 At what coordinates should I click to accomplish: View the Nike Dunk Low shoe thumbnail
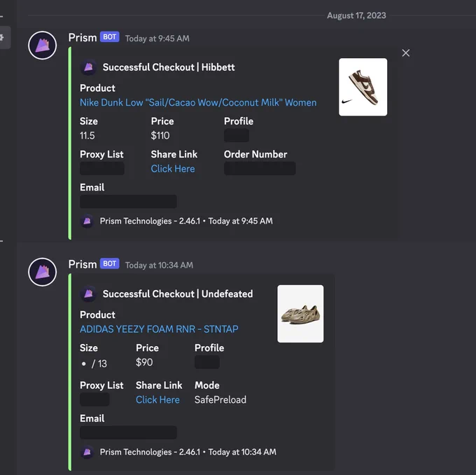point(363,87)
